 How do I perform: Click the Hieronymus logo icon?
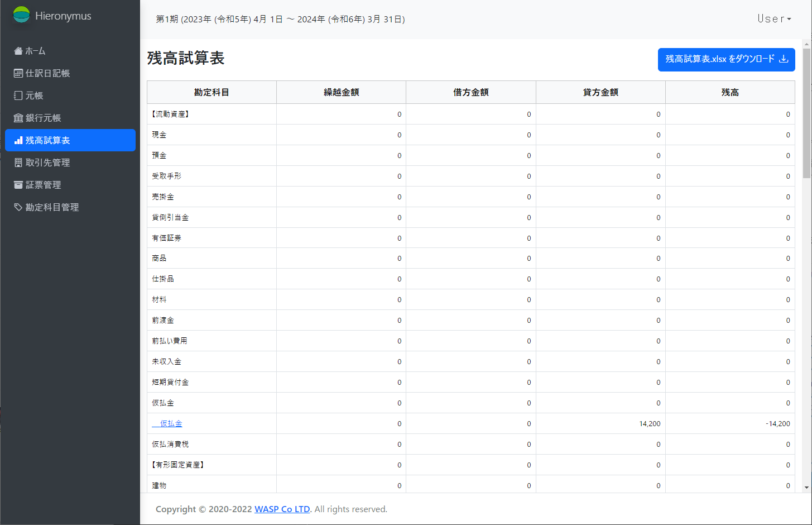point(21,15)
